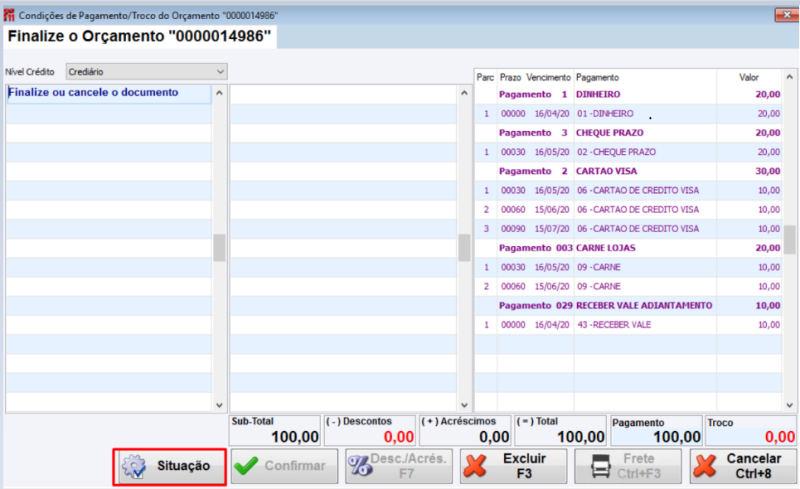Select 09 -CARNE installment due 15/06/20

pos(629,286)
